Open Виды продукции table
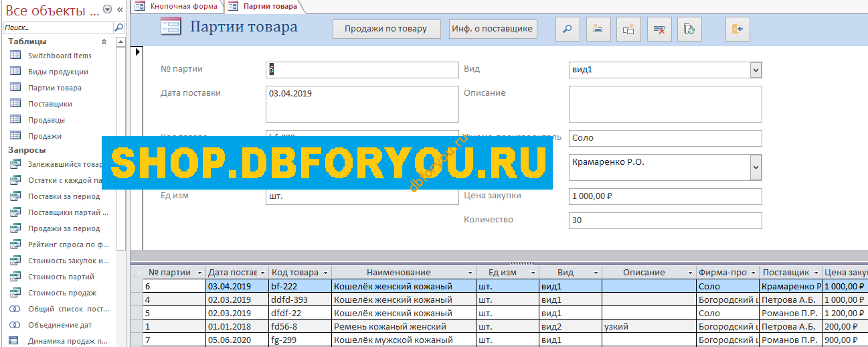868x347 pixels. click(x=58, y=72)
